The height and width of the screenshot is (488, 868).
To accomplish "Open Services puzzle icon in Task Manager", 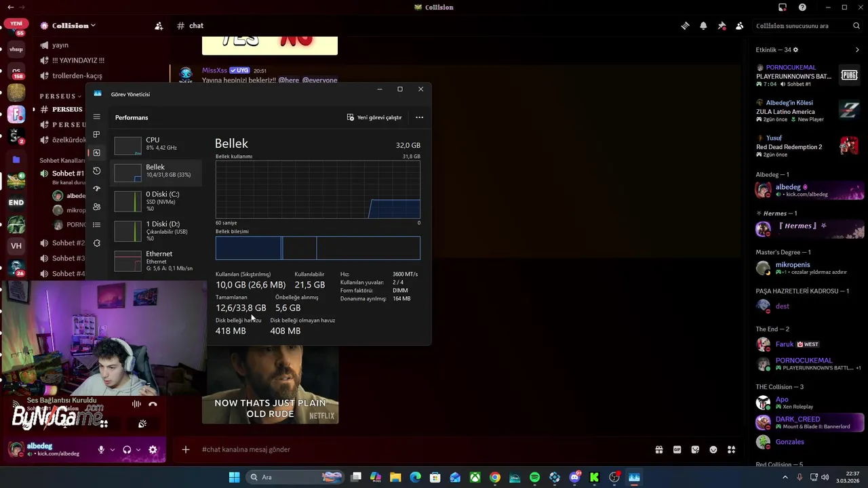I will tap(97, 243).
